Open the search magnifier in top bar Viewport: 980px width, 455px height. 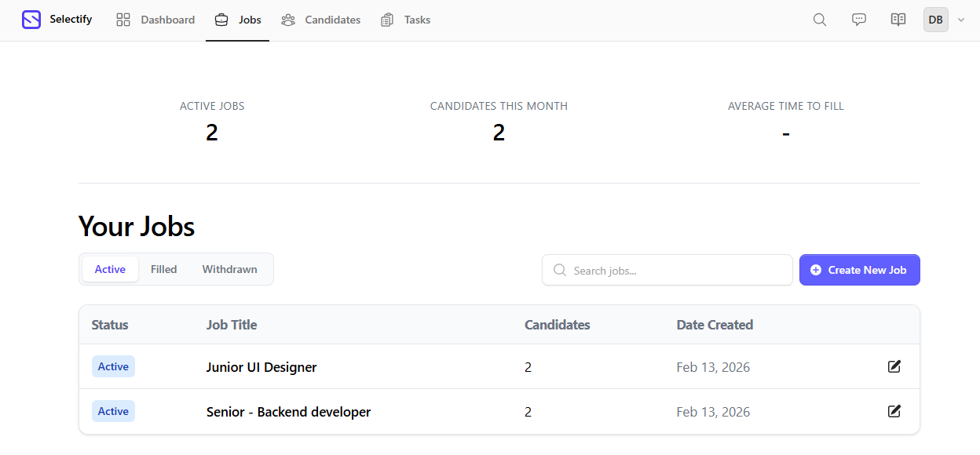coord(820,20)
